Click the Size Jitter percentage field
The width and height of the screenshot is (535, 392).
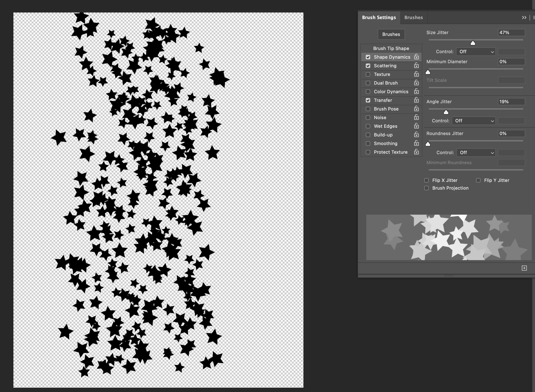(x=511, y=33)
